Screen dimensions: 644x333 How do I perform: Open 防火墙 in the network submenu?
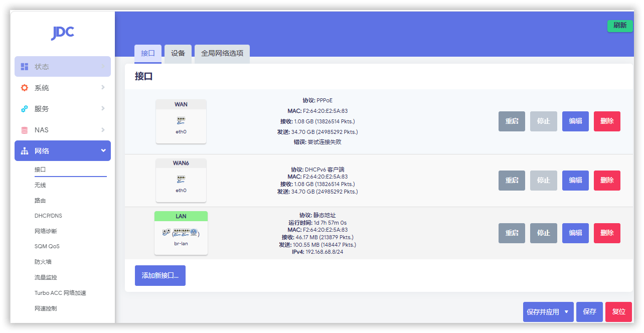pyautogui.click(x=43, y=262)
